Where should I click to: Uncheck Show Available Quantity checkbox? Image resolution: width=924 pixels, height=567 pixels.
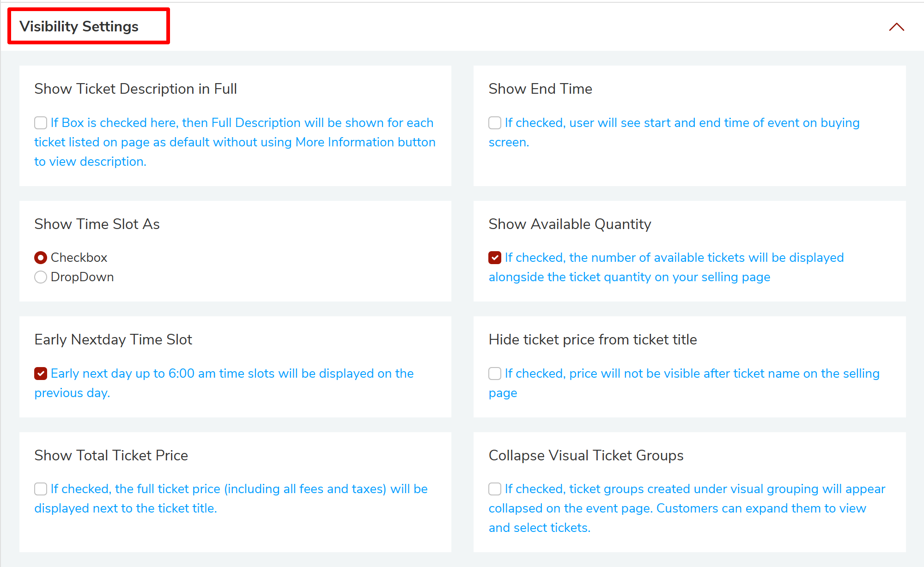495,258
